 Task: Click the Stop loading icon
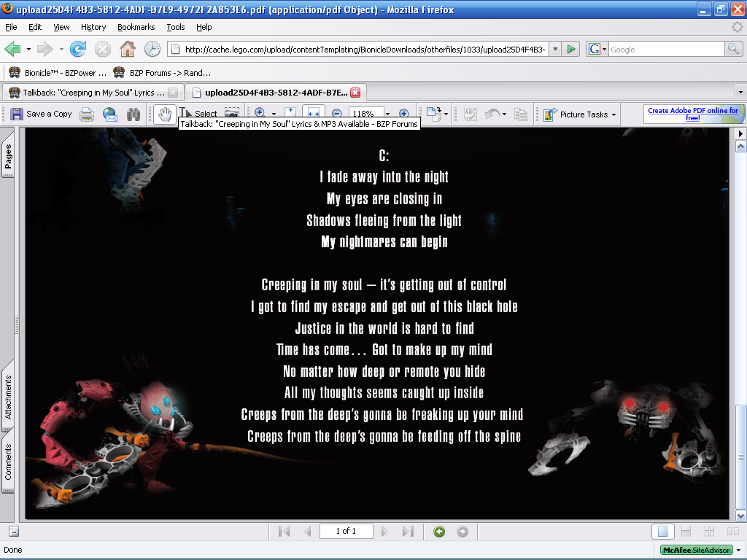(x=102, y=49)
